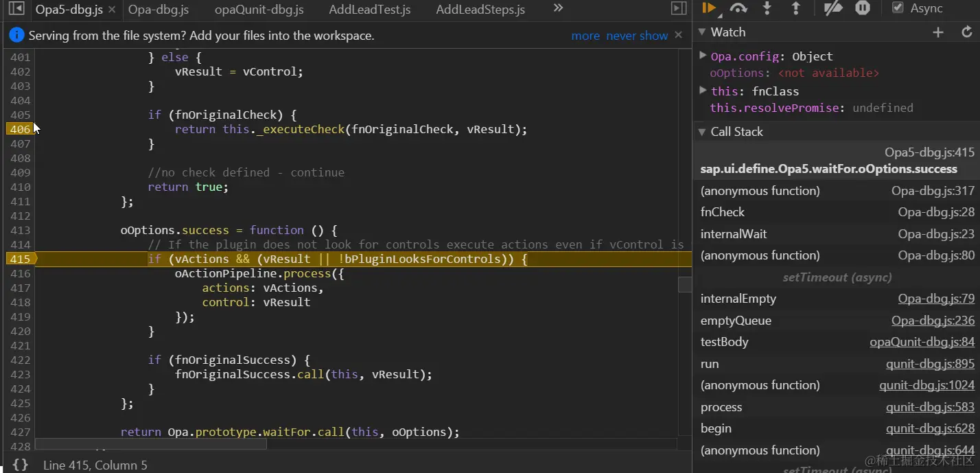
Task: Step over next function call
Action: pos(738,8)
